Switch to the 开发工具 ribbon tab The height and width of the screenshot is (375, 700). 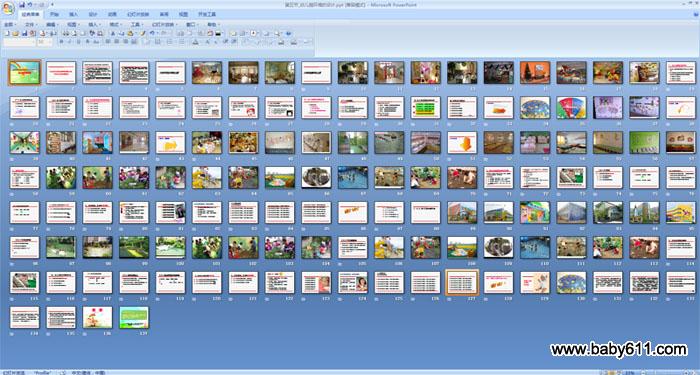(207, 14)
